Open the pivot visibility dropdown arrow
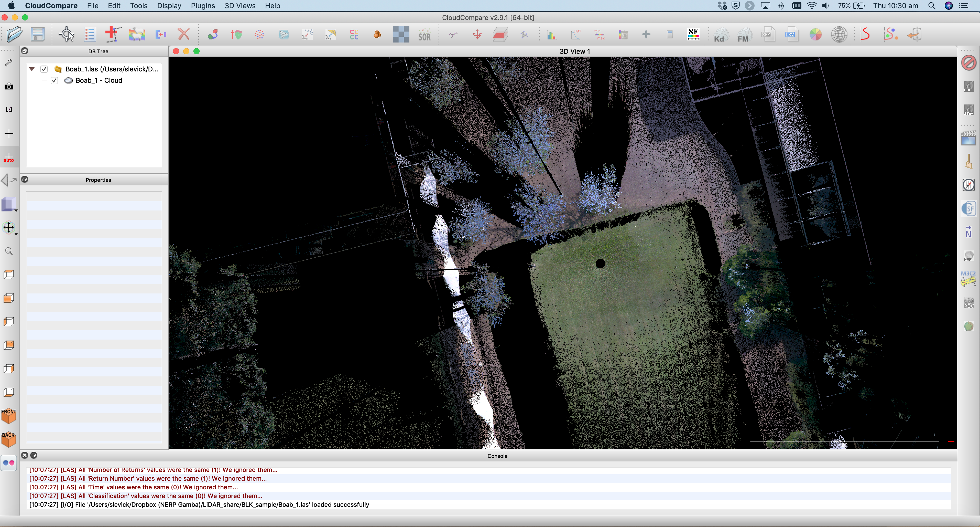The height and width of the screenshot is (527, 980). [16, 234]
